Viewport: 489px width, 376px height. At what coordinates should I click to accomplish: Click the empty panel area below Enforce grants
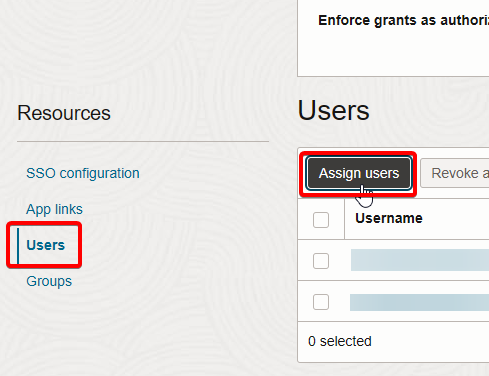point(393,53)
